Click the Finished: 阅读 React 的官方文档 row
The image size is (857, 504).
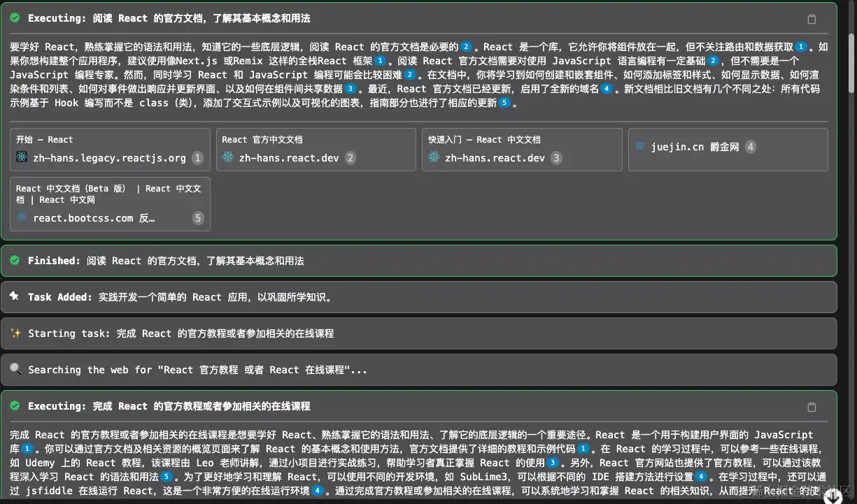point(419,260)
